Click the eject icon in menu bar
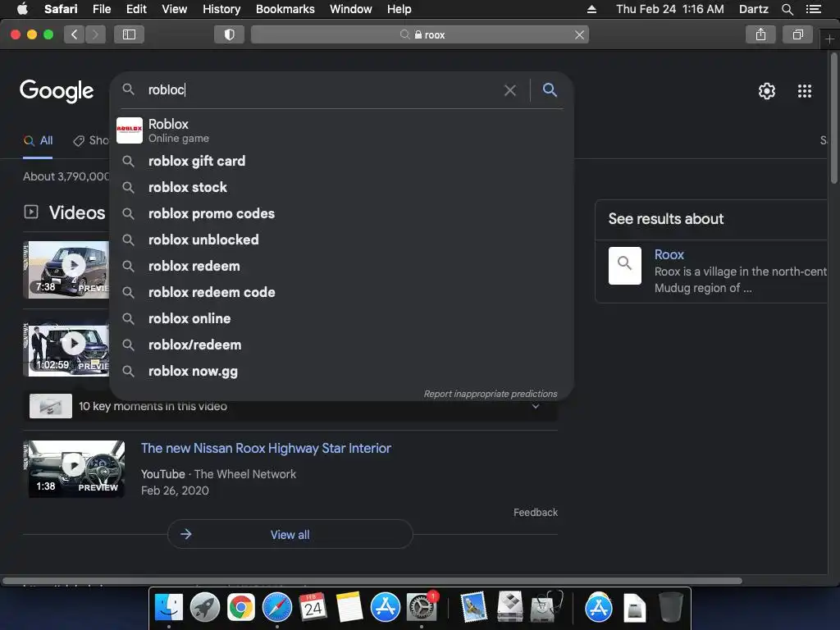This screenshot has height=630, width=840. (591, 9)
